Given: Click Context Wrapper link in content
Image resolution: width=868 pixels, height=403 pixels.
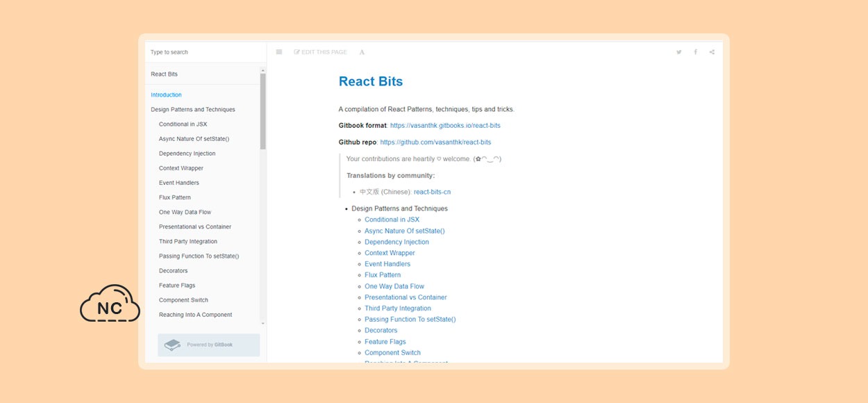Looking at the screenshot, I should click(x=390, y=253).
